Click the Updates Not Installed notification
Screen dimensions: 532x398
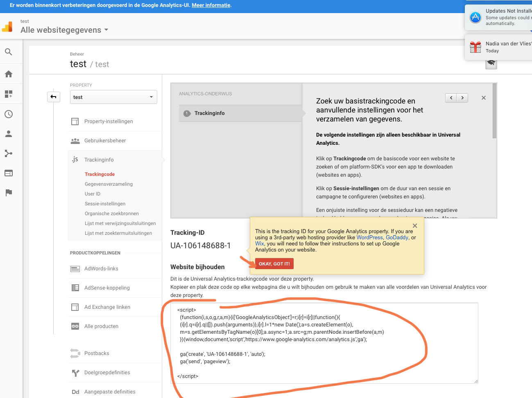(x=498, y=17)
